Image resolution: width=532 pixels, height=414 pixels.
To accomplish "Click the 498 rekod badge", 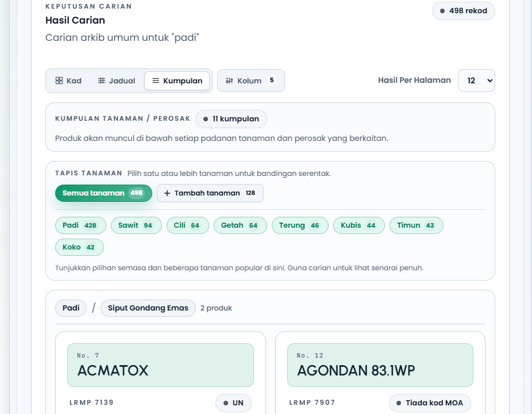I will (x=464, y=11).
